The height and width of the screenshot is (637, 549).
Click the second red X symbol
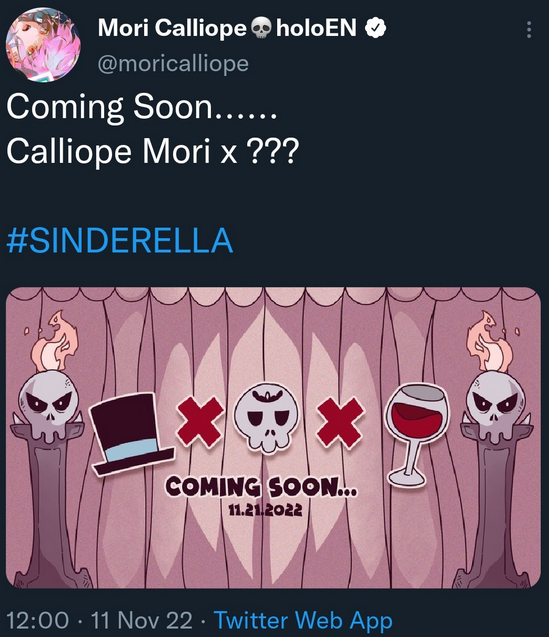[x=341, y=422]
